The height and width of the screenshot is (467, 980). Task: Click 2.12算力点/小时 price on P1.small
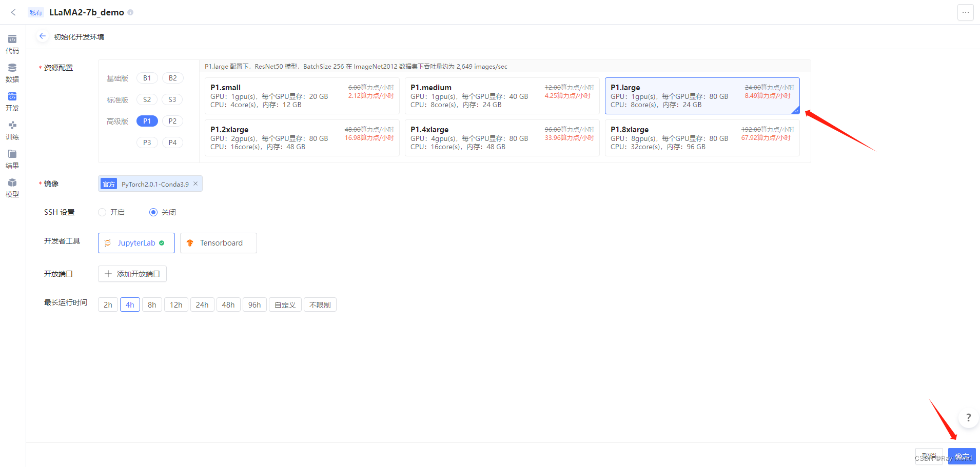[x=371, y=96]
